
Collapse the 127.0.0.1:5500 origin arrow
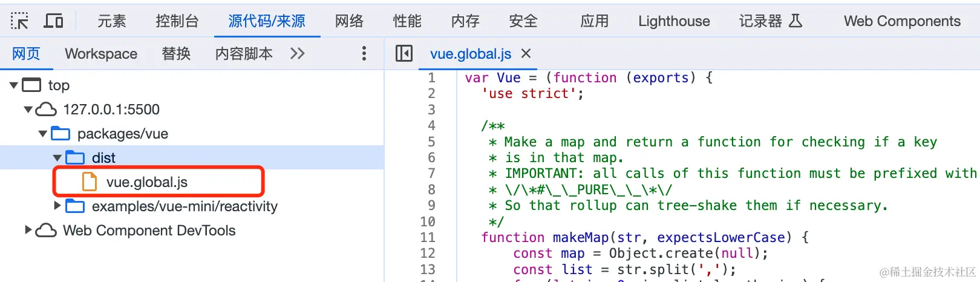(x=28, y=110)
